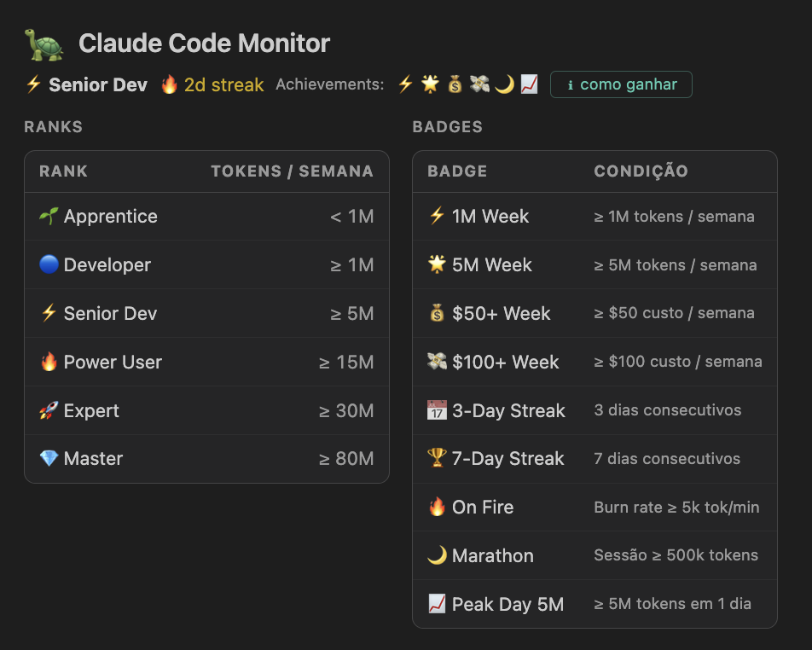
Task: Click the On Fire flame icon
Action: click(x=437, y=507)
